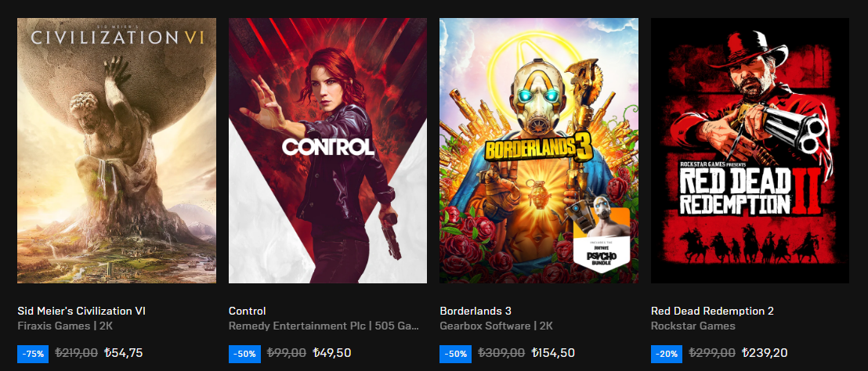This screenshot has height=371, width=868.
Task: Click the ₺54,75 discounted price
Action: point(124,353)
